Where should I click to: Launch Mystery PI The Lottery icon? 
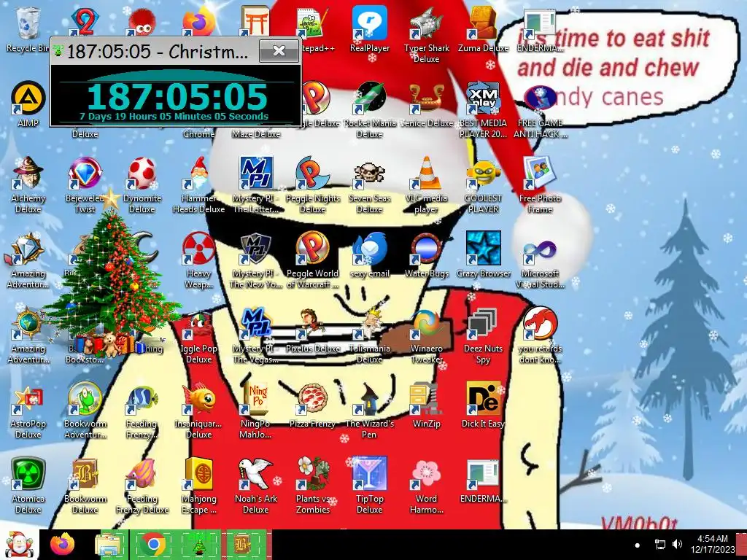(255, 184)
